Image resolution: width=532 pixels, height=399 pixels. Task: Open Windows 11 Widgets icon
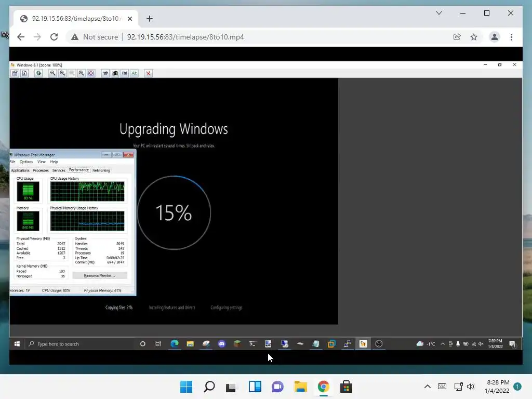tap(255, 387)
